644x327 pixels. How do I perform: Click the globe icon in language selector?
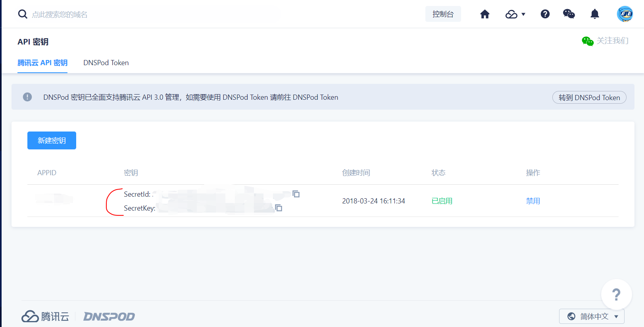pyautogui.click(x=571, y=316)
